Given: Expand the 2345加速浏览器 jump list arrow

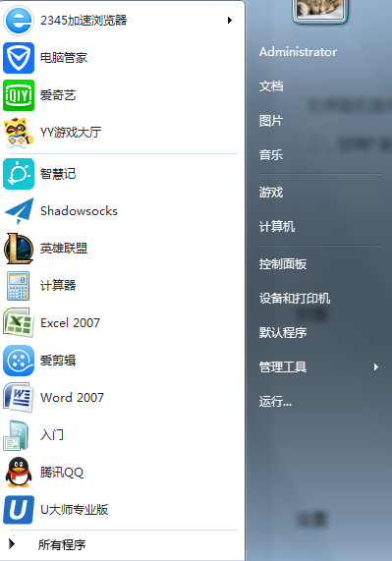Looking at the screenshot, I should tap(230, 21).
